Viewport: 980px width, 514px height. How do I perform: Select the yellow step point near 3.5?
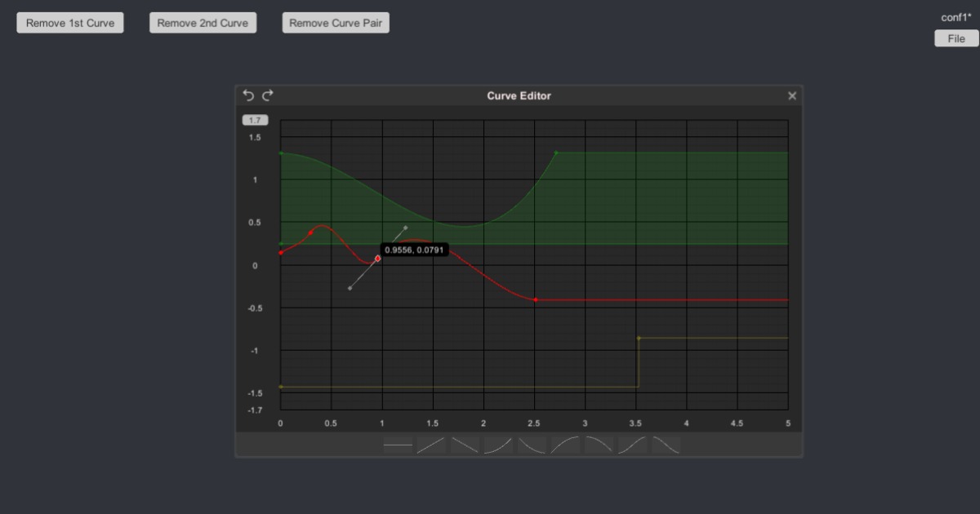click(x=639, y=337)
